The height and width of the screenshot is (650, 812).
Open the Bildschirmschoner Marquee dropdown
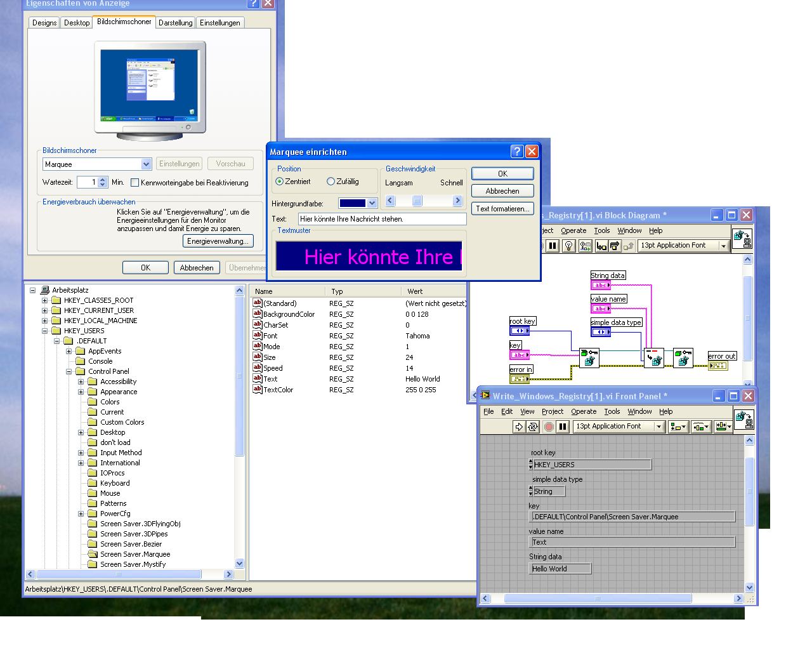(146, 164)
